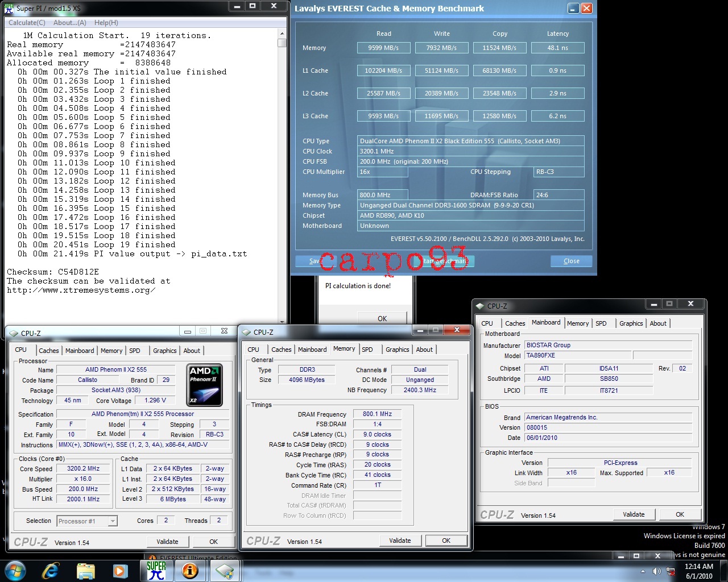This screenshot has height=582, width=728.
Task: Click Validate in right CPU-Z Mainboard window
Action: 634,514
